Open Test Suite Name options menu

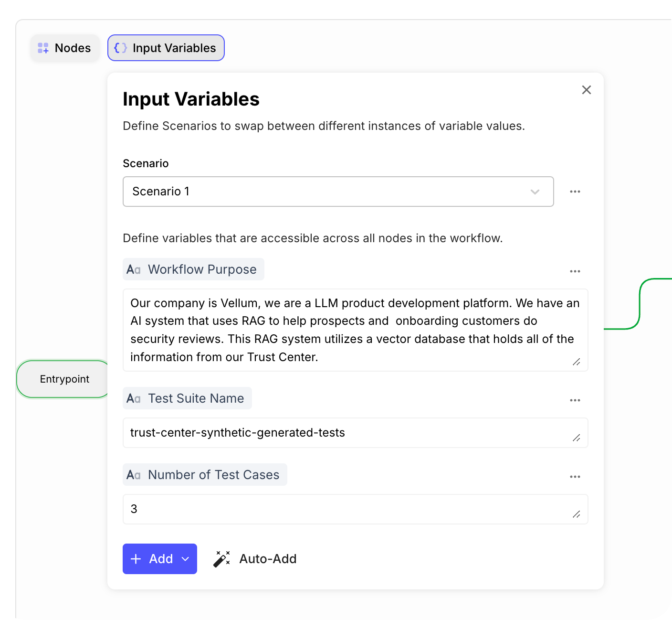pyautogui.click(x=575, y=400)
